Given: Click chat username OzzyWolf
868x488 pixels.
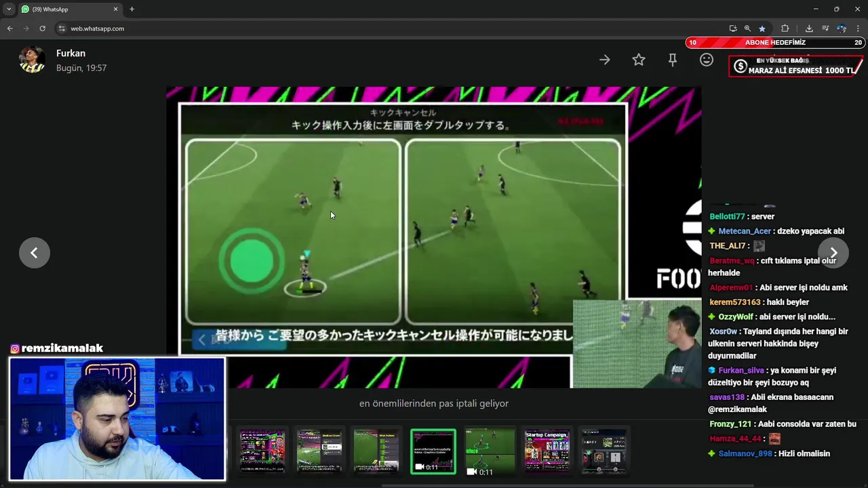Looking at the screenshot, I should [736, 317].
